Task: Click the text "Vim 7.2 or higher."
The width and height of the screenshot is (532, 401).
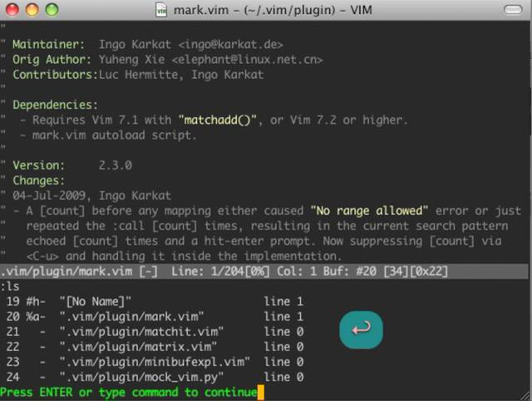Action: [x=349, y=120]
